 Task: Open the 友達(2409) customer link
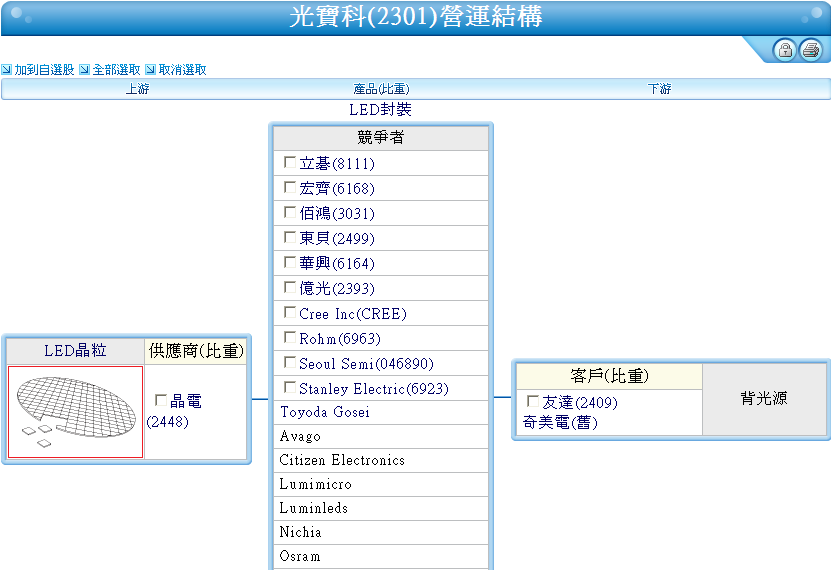580,403
